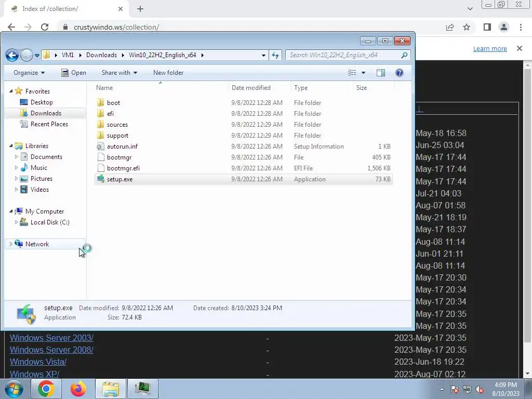Open the address bar history dropdown
532x399 pixels.
pos(263,55)
